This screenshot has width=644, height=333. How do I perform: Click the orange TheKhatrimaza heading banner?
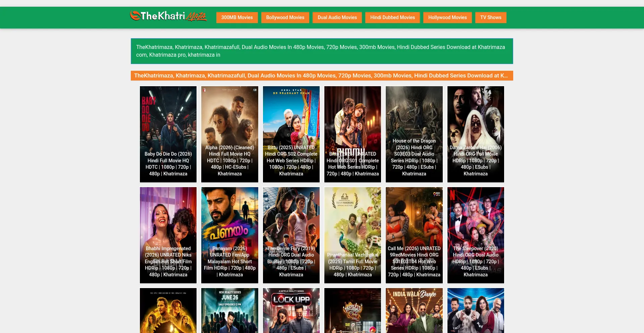coord(322,75)
